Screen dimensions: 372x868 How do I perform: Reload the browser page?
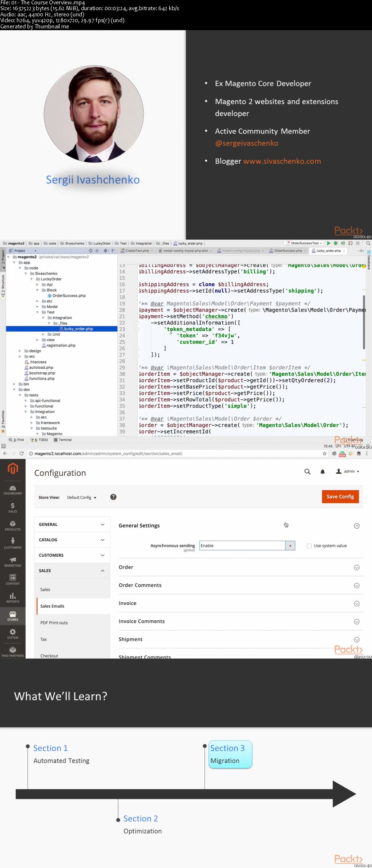(21, 453)
